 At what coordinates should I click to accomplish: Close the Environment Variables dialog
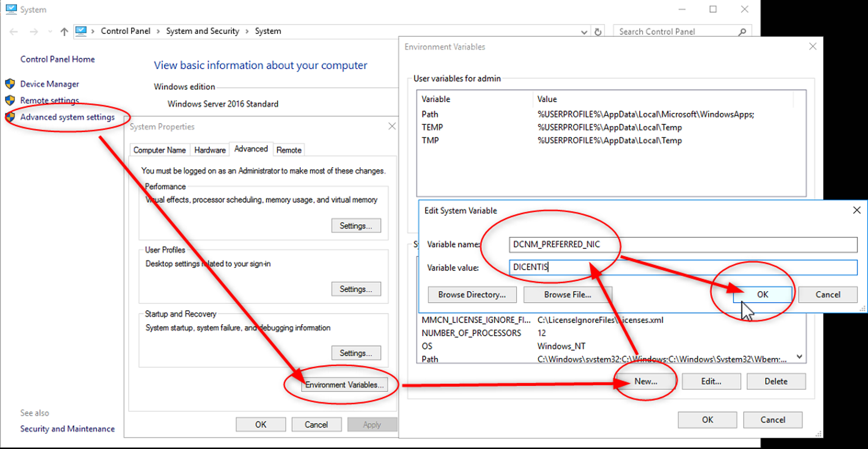coord(812,46)
